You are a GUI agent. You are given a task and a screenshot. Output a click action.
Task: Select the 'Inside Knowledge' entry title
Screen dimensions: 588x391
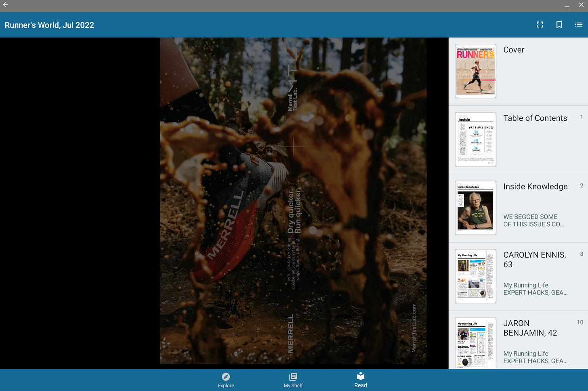535,187
